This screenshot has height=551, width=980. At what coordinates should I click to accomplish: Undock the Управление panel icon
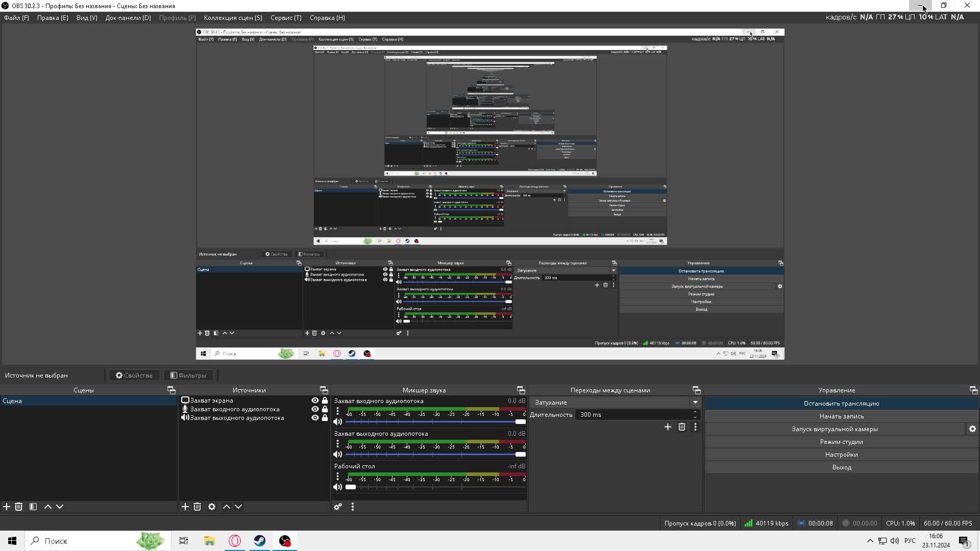click(973, 390)
